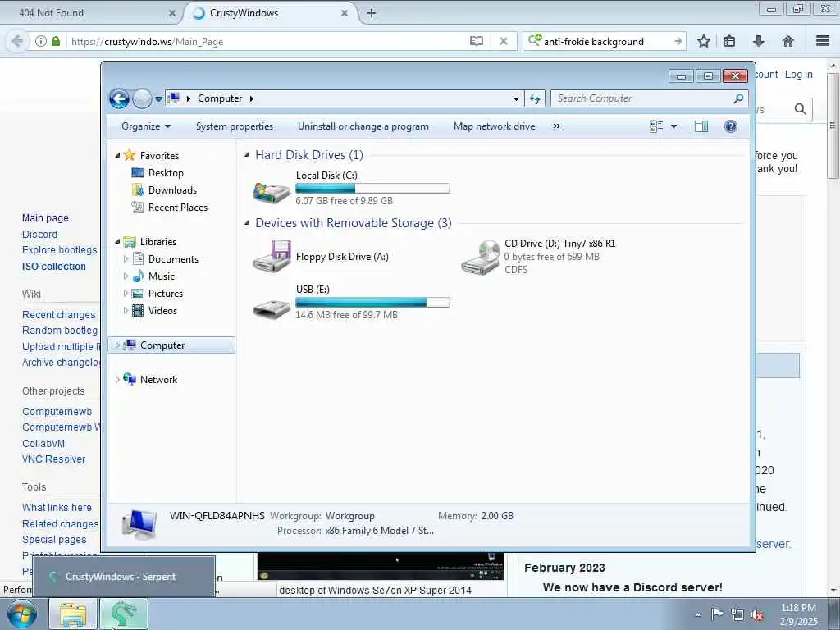Image resolution: width=840 pixels, height=630 pixels.
Task: Click the muted volume tray icon
Action: tap(757, 614)
